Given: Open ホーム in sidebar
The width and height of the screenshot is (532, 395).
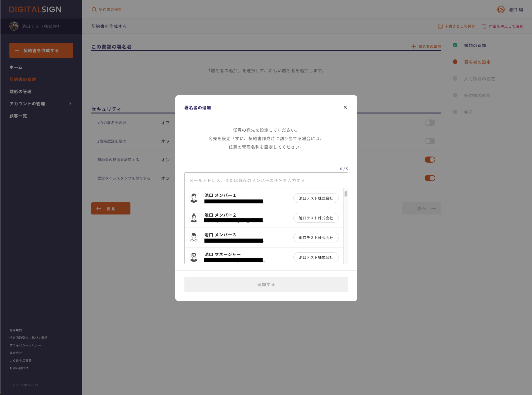Looking at the screenshot, I should (16, 67).
